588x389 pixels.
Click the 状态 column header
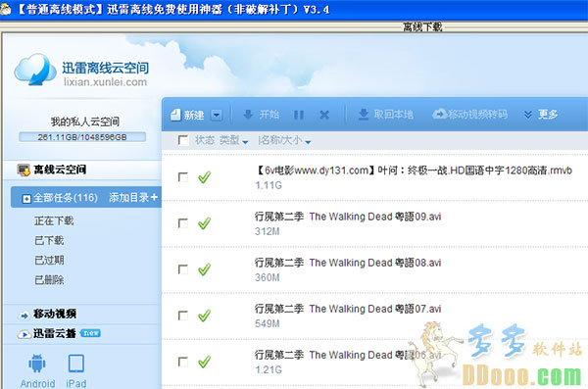[x=205, y=140]
